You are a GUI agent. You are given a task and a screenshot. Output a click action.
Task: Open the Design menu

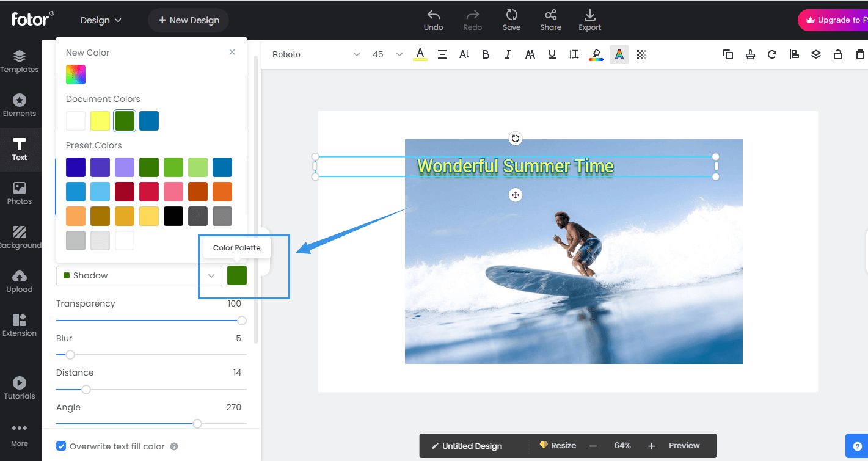click(x=101, y=20)
